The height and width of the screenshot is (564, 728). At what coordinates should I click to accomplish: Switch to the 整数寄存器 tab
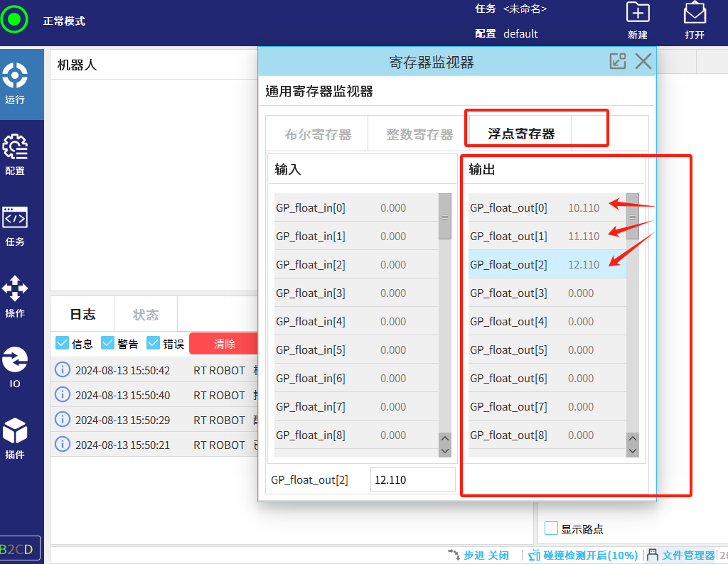419,134
